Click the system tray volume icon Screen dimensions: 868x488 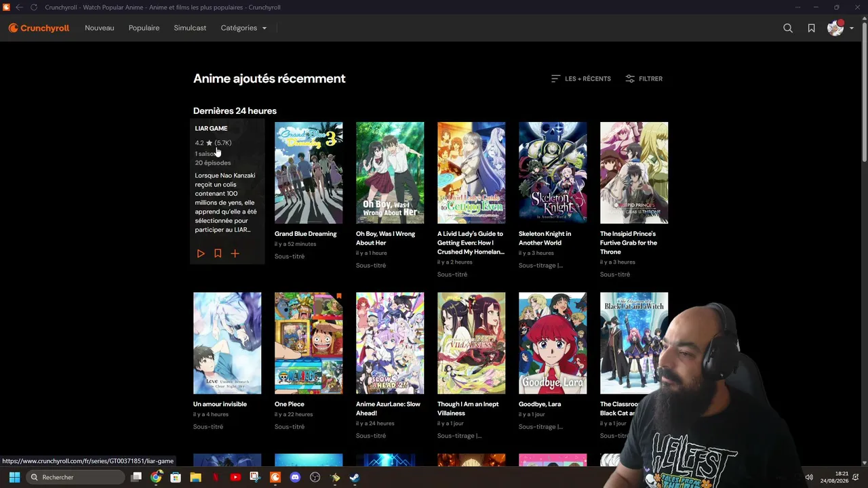(x=808, y=477)
